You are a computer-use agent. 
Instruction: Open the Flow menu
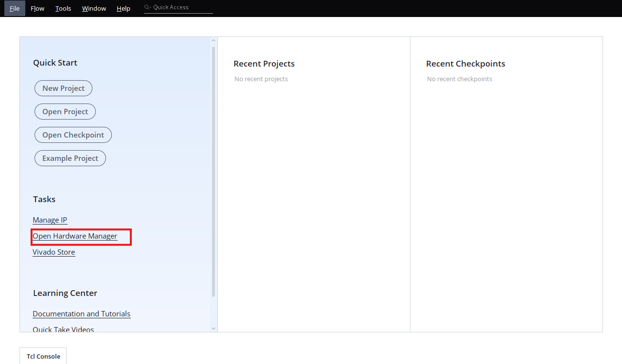click(x=37, y=8)
